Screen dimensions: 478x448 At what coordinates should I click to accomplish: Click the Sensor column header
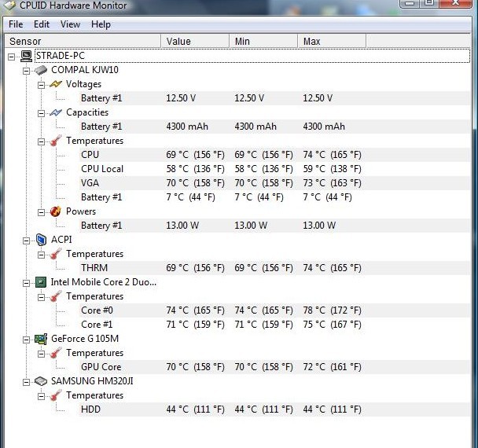[x=83, y=41]
